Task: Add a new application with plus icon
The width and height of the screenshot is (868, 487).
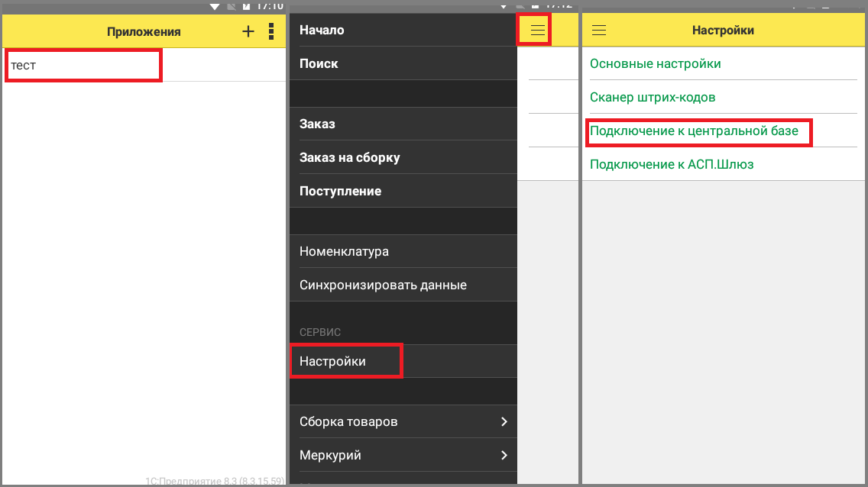Action: 248,31
